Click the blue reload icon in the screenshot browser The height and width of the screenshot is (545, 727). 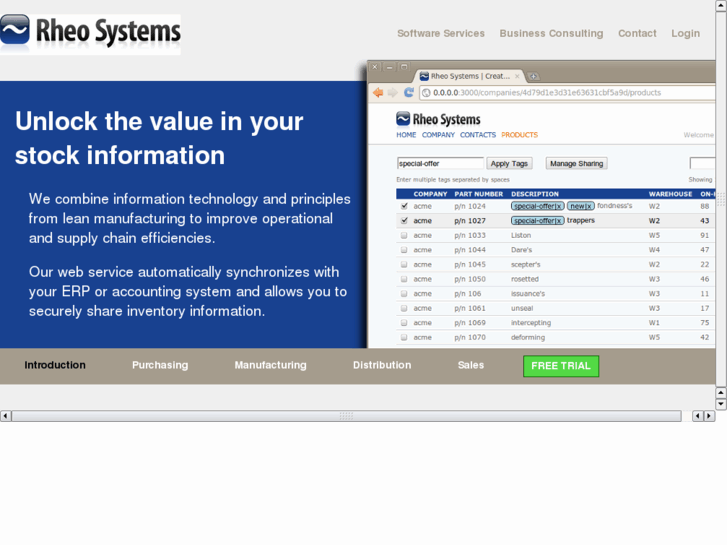pyautogui.click(x=408, y=92)
